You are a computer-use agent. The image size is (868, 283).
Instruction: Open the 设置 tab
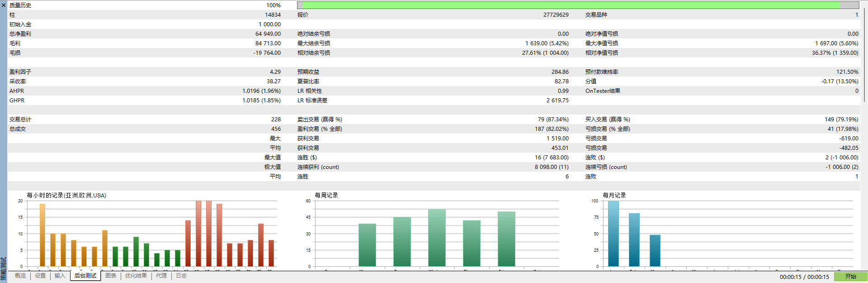click(40, 276)
